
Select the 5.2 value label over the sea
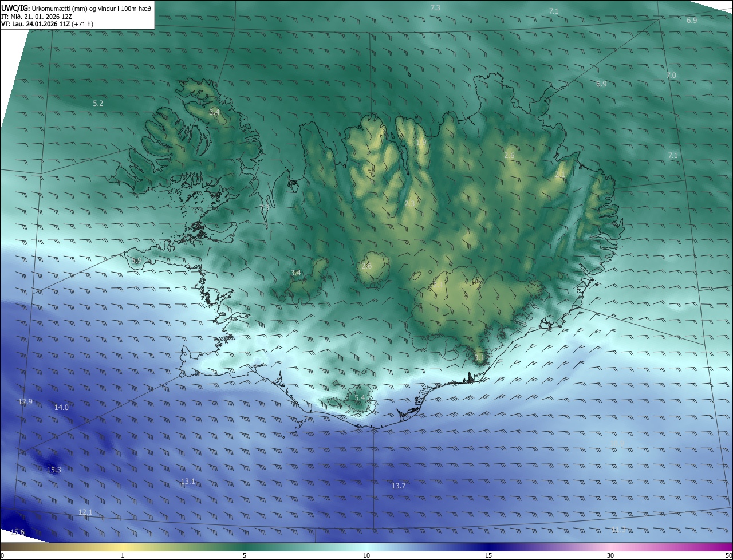coord(98,104)
